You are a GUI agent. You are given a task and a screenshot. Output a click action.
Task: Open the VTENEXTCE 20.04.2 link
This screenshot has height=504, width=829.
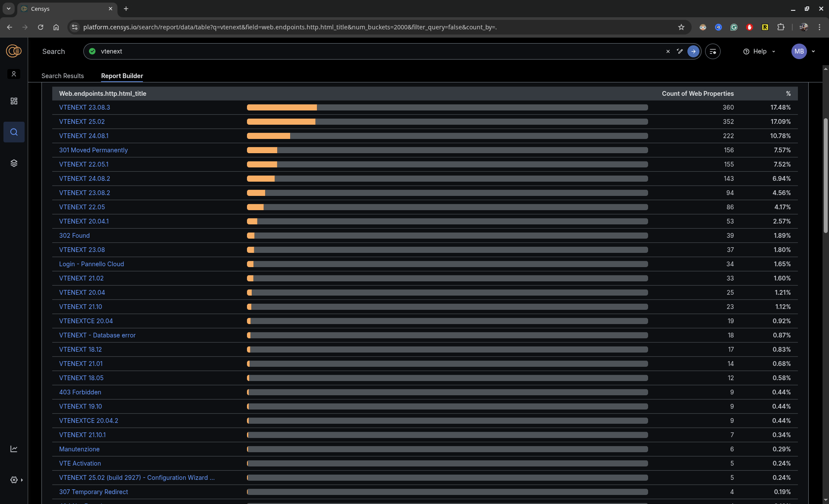click(x=89, y=421)
